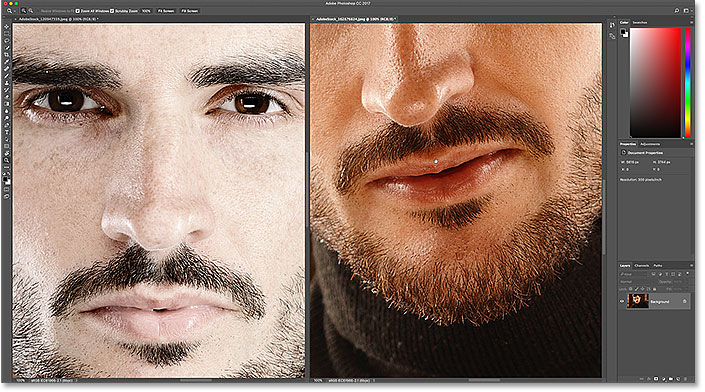705x392 pixels.
Task: Delete layer using trash icon
Action: coord(685,379)
